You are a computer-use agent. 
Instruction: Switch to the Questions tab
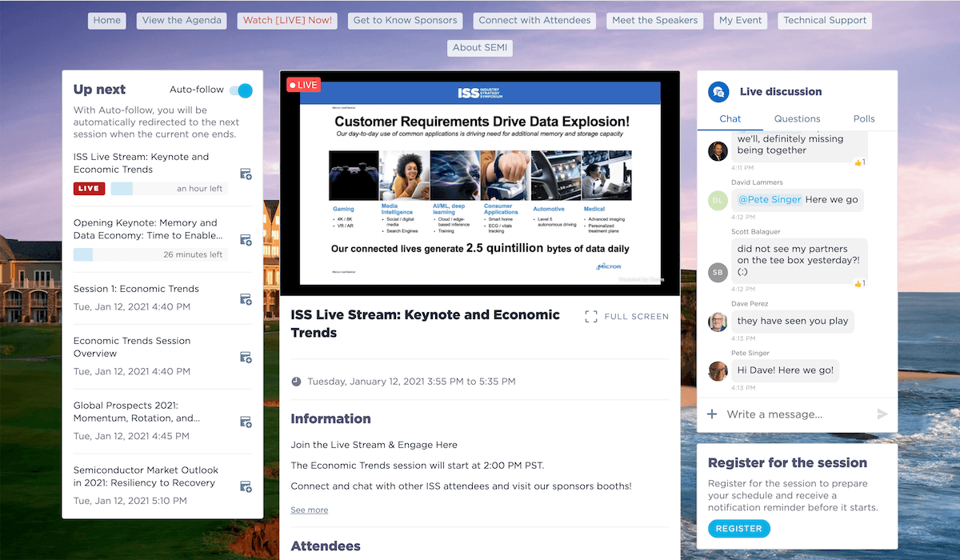pos(797,119)
